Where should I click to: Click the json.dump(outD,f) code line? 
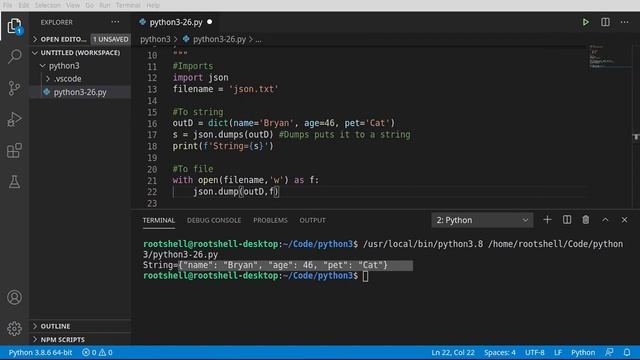[x=236, y=191]
